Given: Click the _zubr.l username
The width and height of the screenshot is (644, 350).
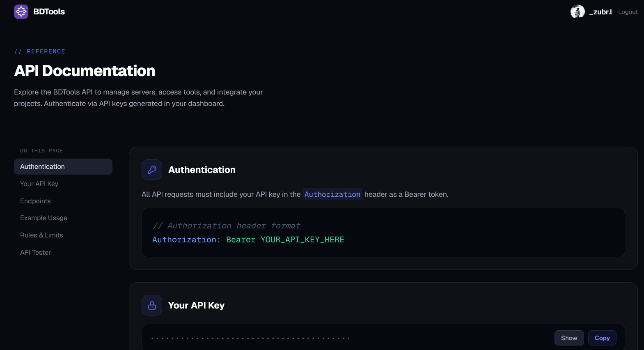Looking at the screenshot, I should click(x=600, y=12).
